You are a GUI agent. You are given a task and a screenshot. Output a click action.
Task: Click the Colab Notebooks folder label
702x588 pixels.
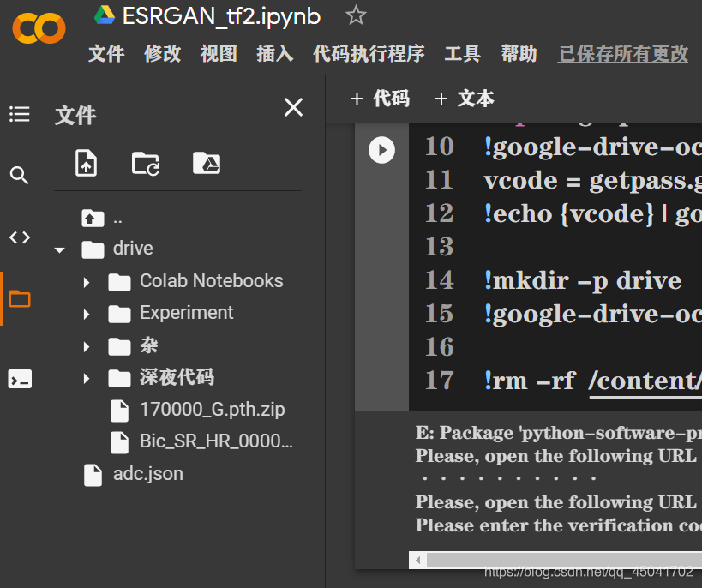click(x=212, y=281)
